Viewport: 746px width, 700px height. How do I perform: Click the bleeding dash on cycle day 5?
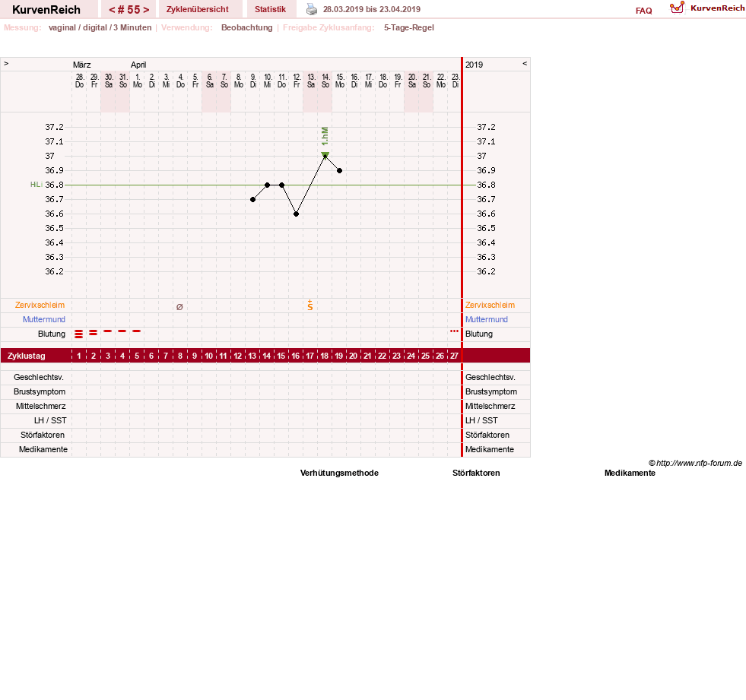[137, 331]
